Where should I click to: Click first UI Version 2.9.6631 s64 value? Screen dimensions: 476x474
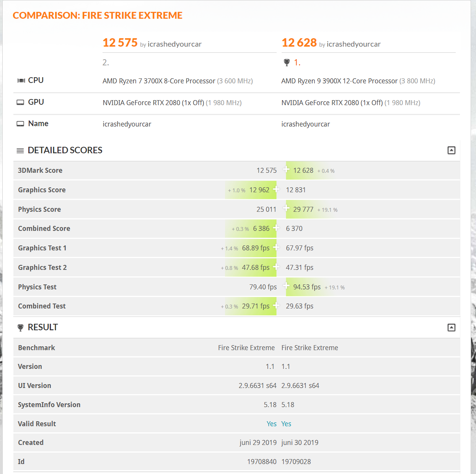pyautogui.click(x=258, y=386)
